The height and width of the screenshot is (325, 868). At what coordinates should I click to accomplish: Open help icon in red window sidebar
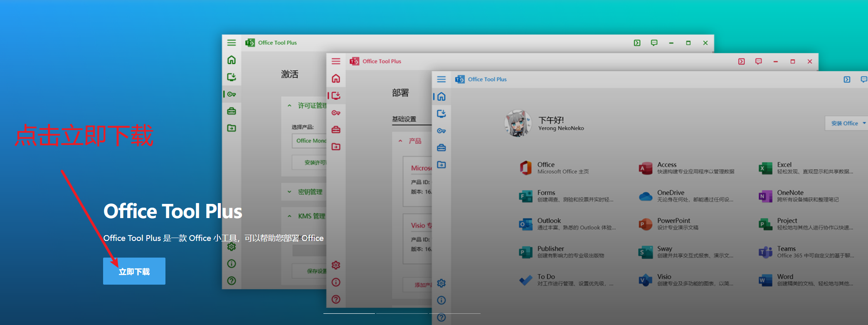point(336,299)
